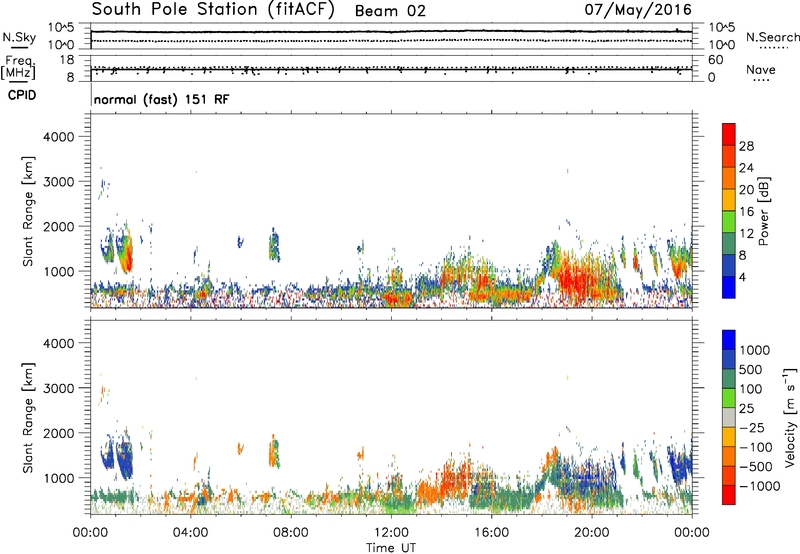Click the "60" tick on the Nave axis
This screenshot has width=800, height=554.
715,60
